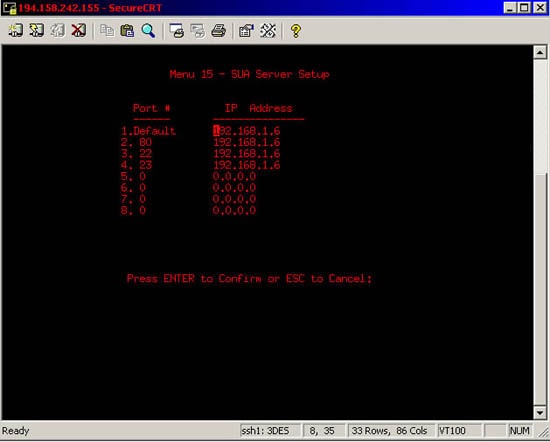Viewport: 550px width, 442px height.
Task: Click the yellow Help question mark icon
Action: (x=296, y=31)
